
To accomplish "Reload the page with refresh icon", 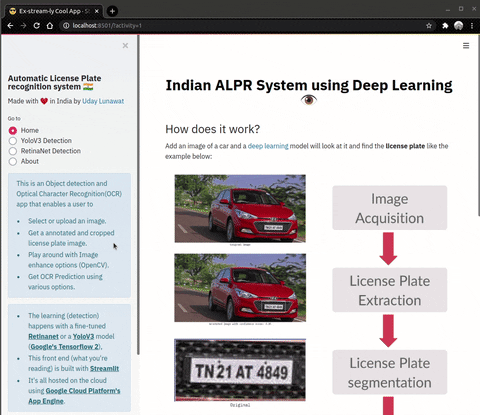I will pos(37,26).
